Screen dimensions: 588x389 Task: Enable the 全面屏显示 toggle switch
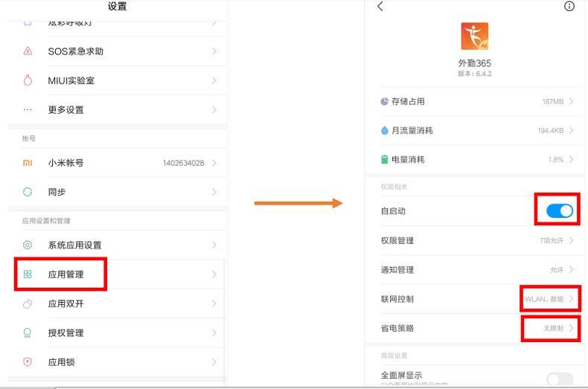click(x=559, y=379)
